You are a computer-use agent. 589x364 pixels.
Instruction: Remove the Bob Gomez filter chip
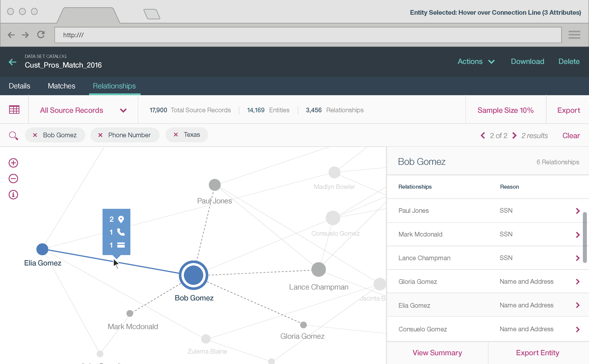(35, 135)
